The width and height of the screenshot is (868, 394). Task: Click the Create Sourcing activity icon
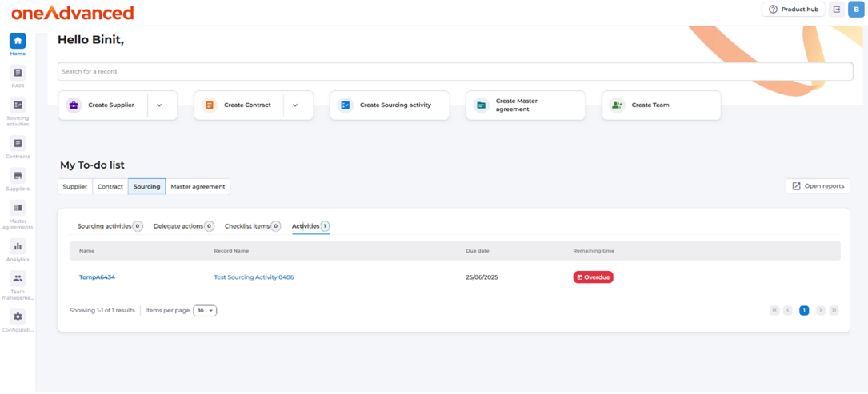(346, 105)
